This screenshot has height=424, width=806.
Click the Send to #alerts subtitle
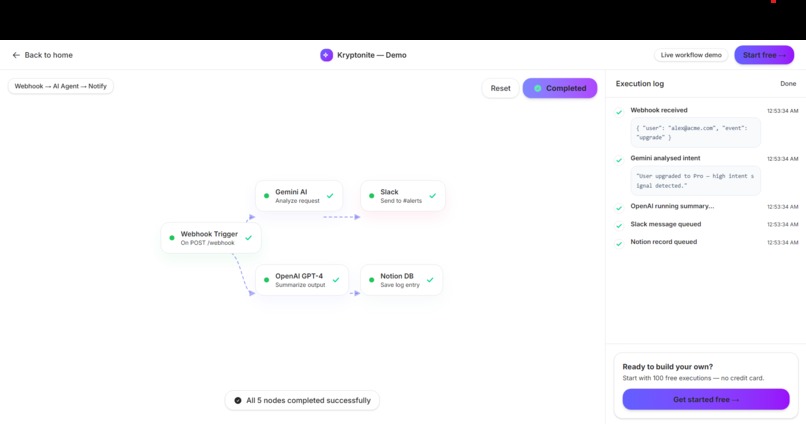click(x=401, y=201)
